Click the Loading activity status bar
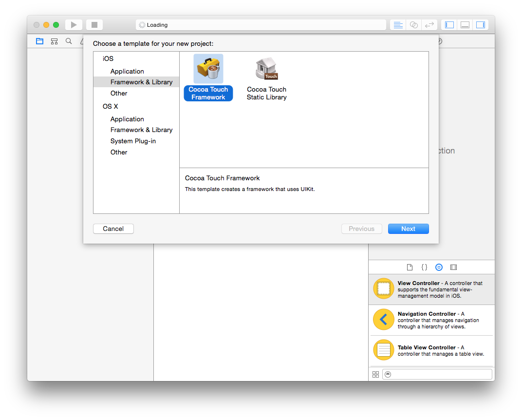 pos(261,25)
